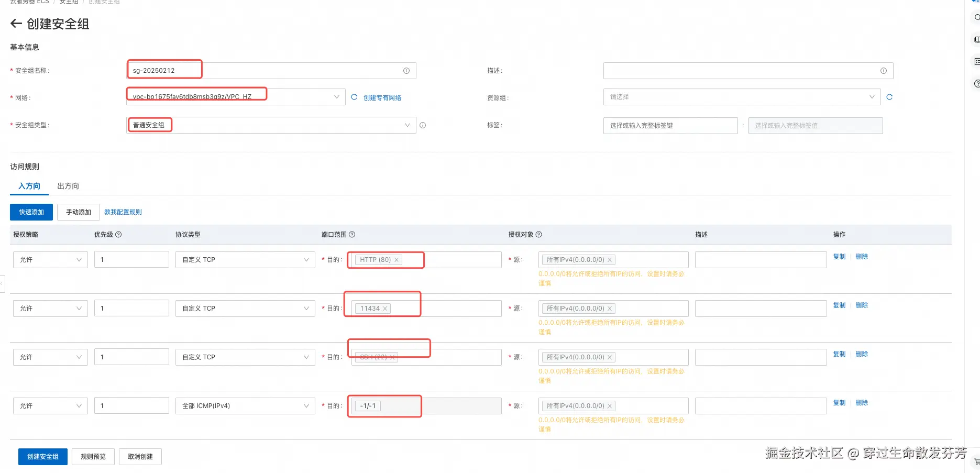Focus 描述 field in HTTP (80) rule row
Screen dimensions: 980x473
[761, 260]
